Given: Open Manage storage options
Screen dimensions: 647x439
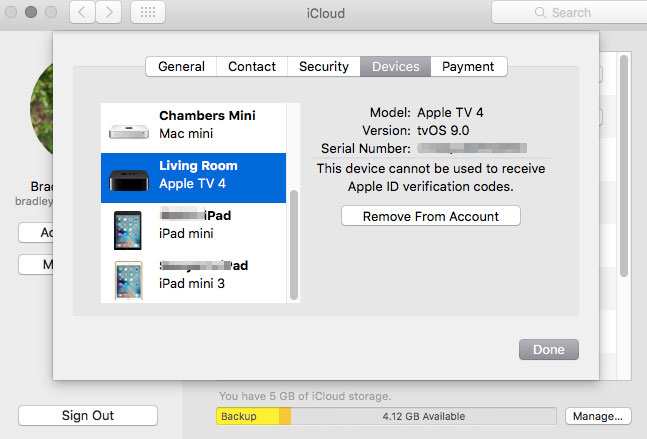Looking at the screenshot, I should coord(598,416).
